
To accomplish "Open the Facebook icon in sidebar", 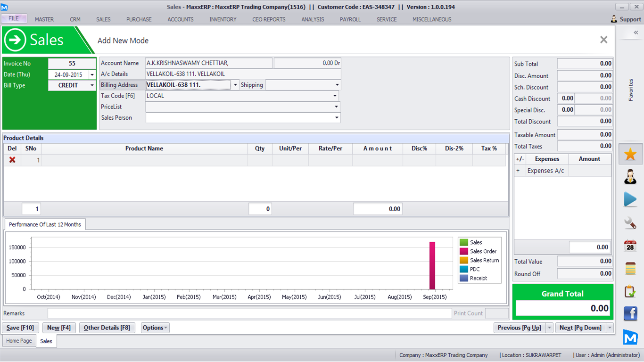I will pos(630,313).
